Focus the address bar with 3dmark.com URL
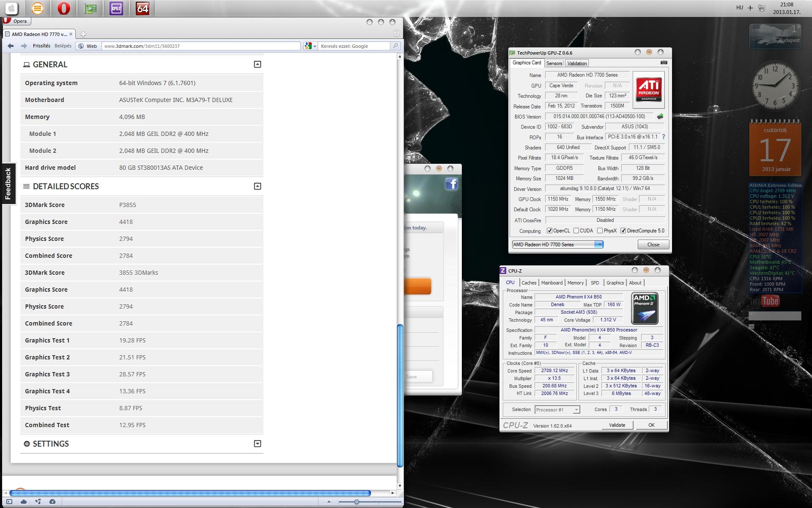 click(201, 46)
